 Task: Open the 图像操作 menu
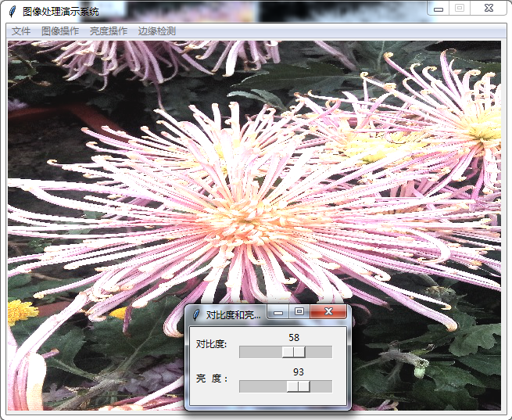point(60,31)
